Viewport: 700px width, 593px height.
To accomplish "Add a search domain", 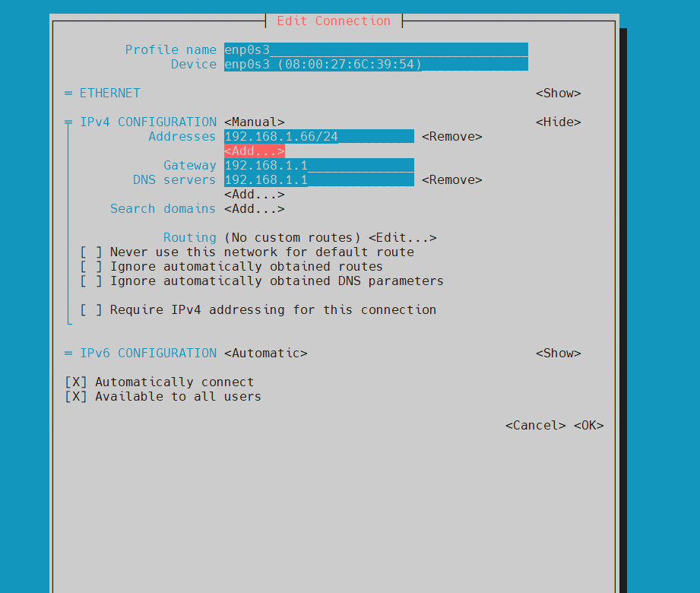I will [254, 209].
